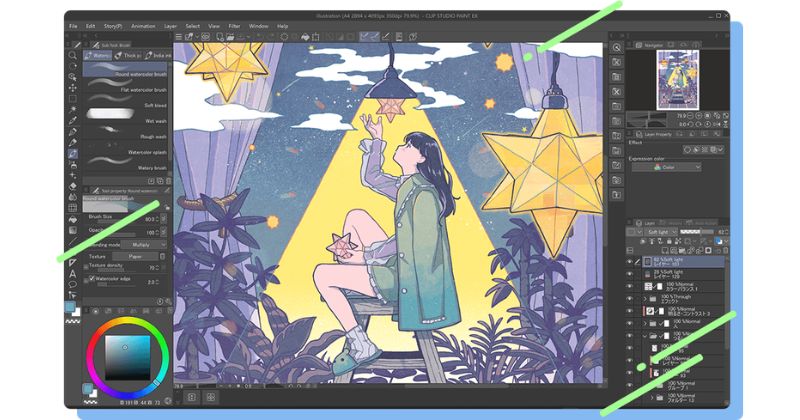Click the Texture trash icon next to Paper
The height and width of the screenshot is (420, 800).
pyautogui.click(x=163, y=257)
